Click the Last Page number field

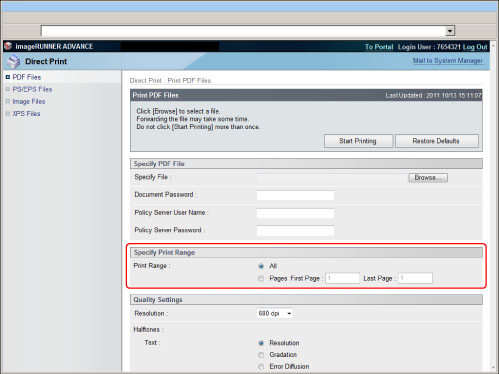tap(415, 278)
